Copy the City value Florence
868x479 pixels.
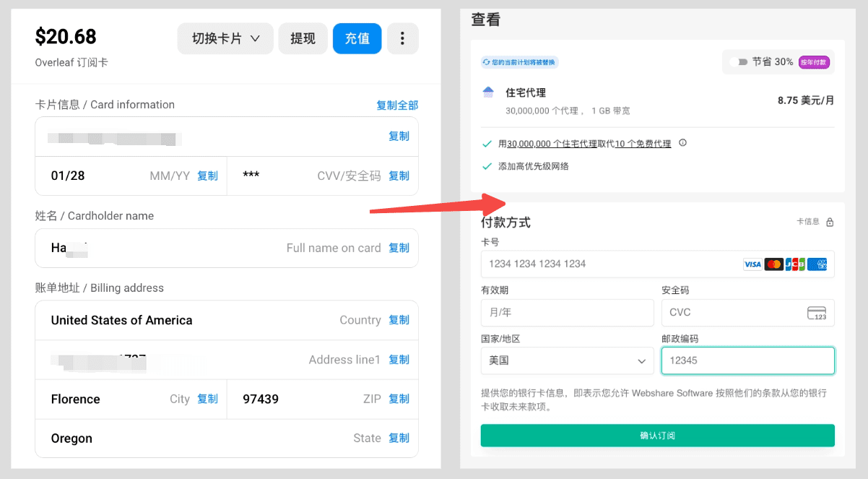pyautogui.click(x=208, y=399)
